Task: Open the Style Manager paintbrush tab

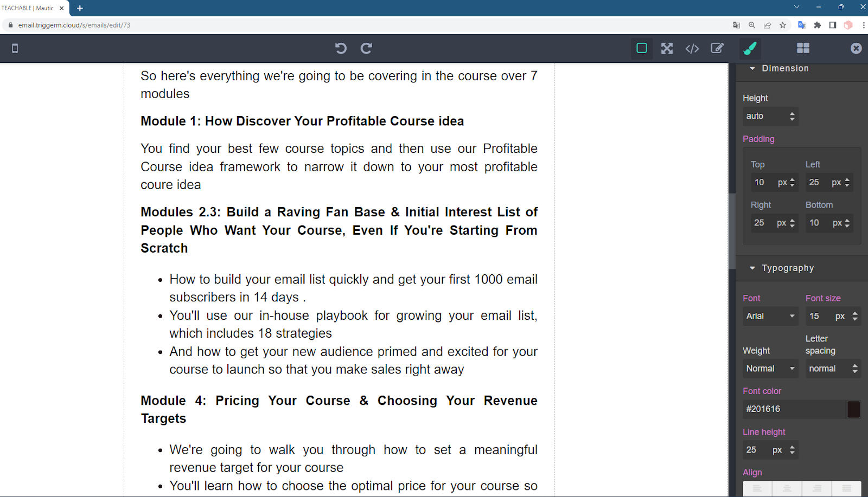Action: tap(750, 48)
